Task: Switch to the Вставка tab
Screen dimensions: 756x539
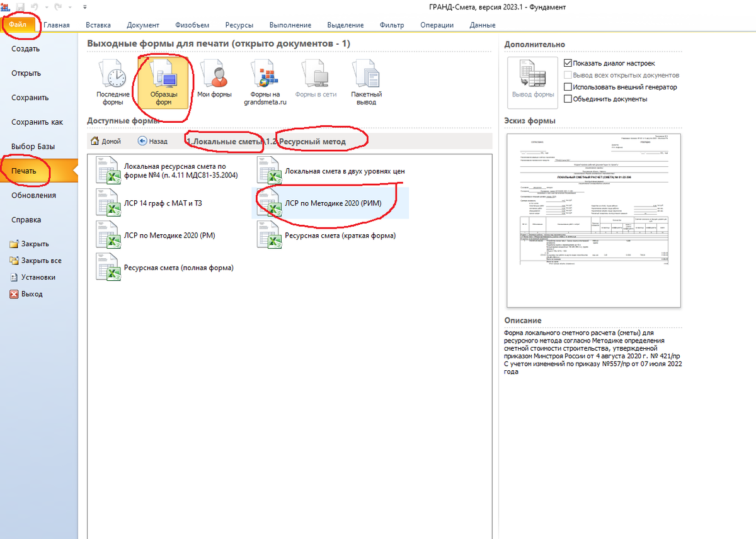Action: pyautogui.click(x=98, y=25)
